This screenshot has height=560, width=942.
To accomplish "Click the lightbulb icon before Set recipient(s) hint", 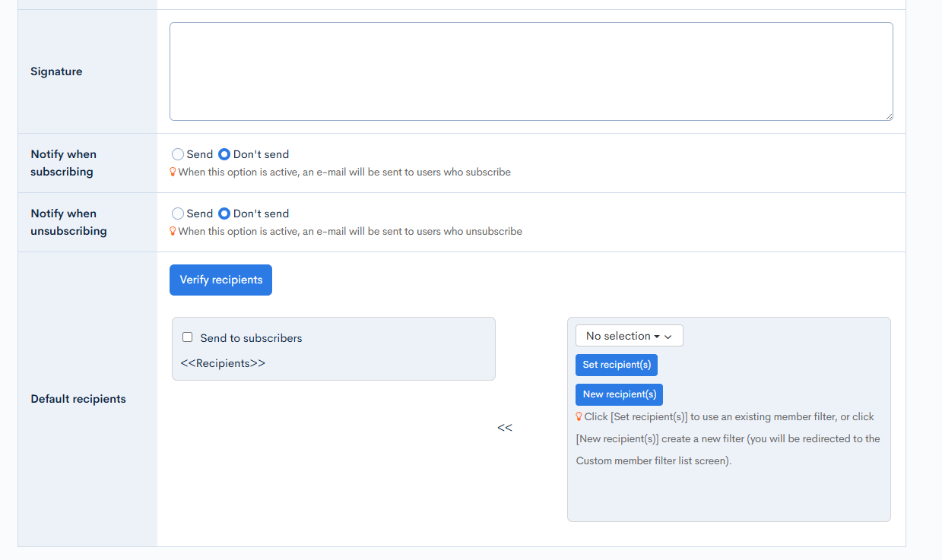I will (x=579, y=416).
